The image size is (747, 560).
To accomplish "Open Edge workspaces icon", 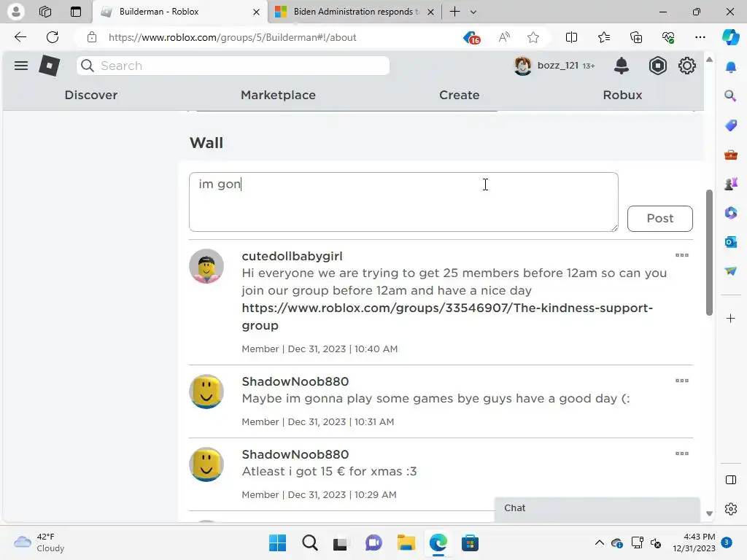I will 45,12.
